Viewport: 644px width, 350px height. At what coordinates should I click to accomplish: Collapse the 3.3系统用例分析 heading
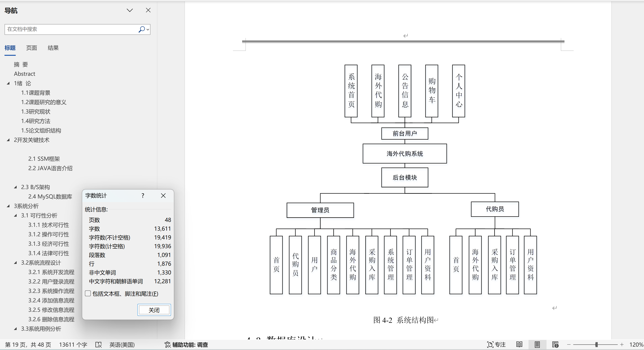click(15, 329)
